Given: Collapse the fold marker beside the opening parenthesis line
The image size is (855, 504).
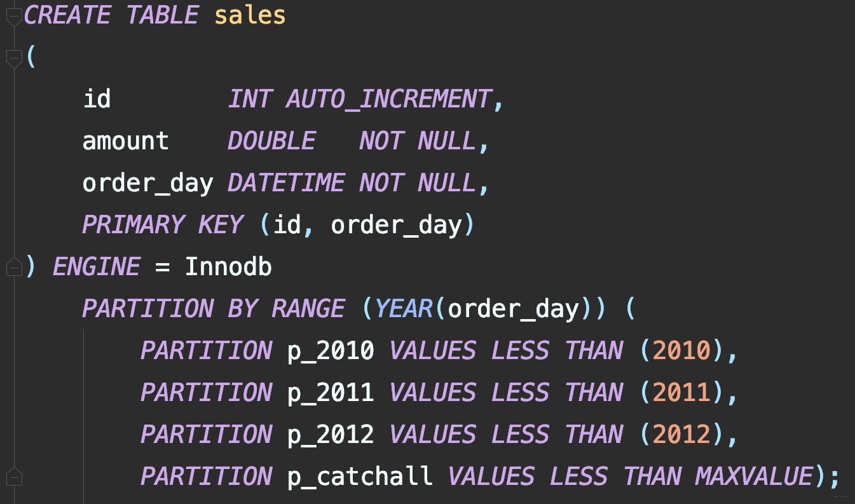Looking at the screenshot, I should pyautogui.click(x=13, y=59).
